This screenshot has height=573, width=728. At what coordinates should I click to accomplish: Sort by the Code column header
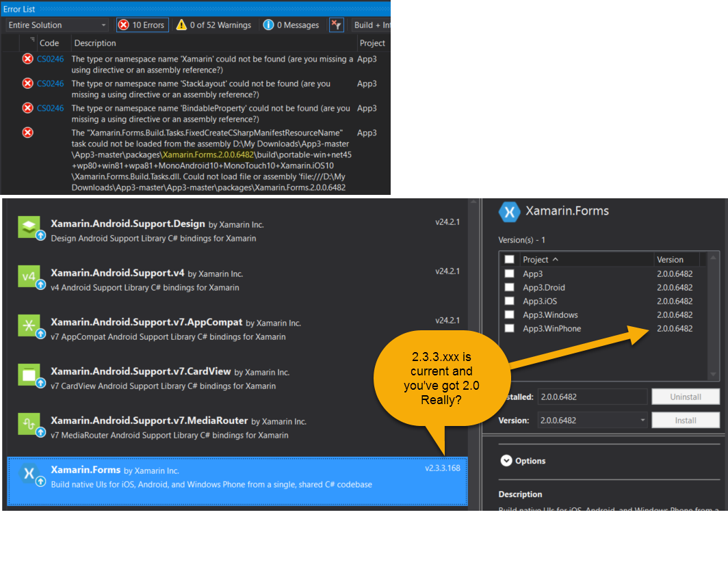tap(49, 43)
